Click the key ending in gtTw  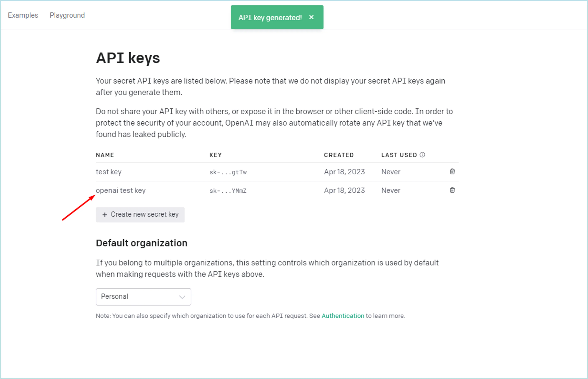pyautogui.click(x=228, y=172)
